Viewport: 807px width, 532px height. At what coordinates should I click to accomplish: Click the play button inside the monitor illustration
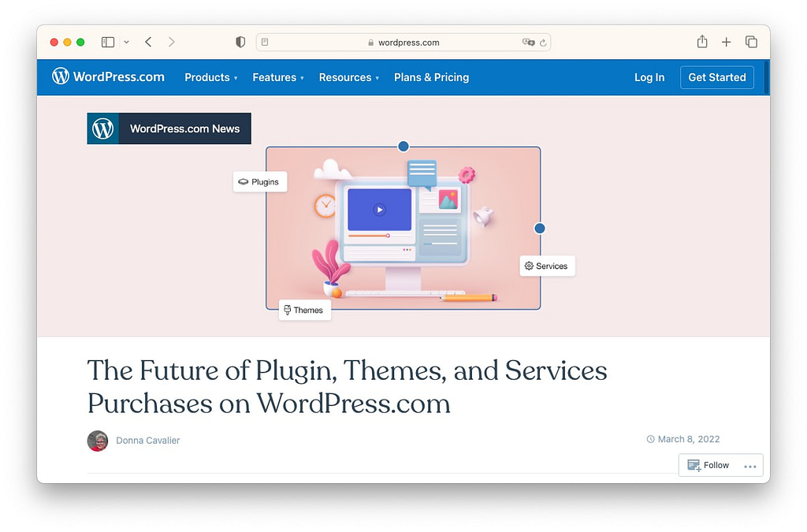[x=380, y=209]
